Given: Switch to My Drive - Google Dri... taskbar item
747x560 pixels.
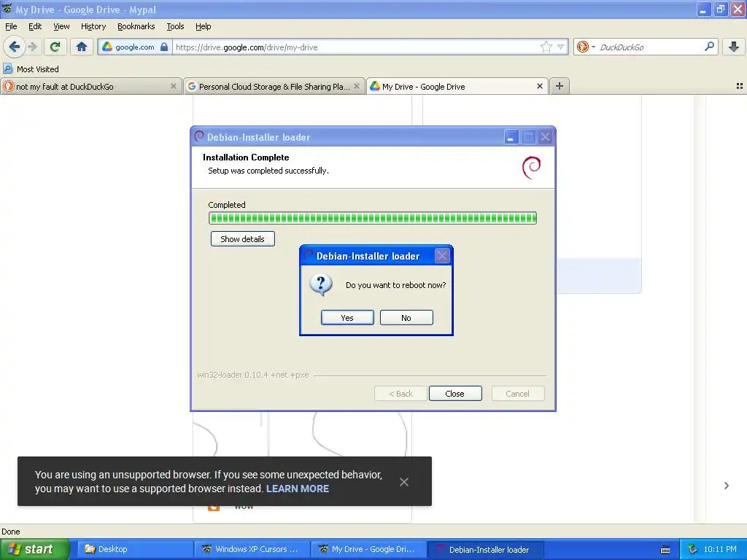Looking at the screenshot, I should [x=368, y=549].
